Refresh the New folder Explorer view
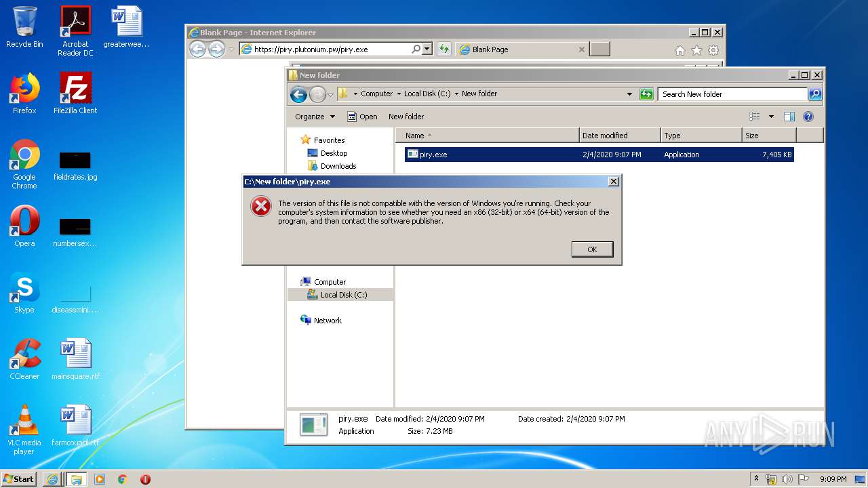Image resolution: width=868 pixels, height=488 pixels. tap(646, 94)
